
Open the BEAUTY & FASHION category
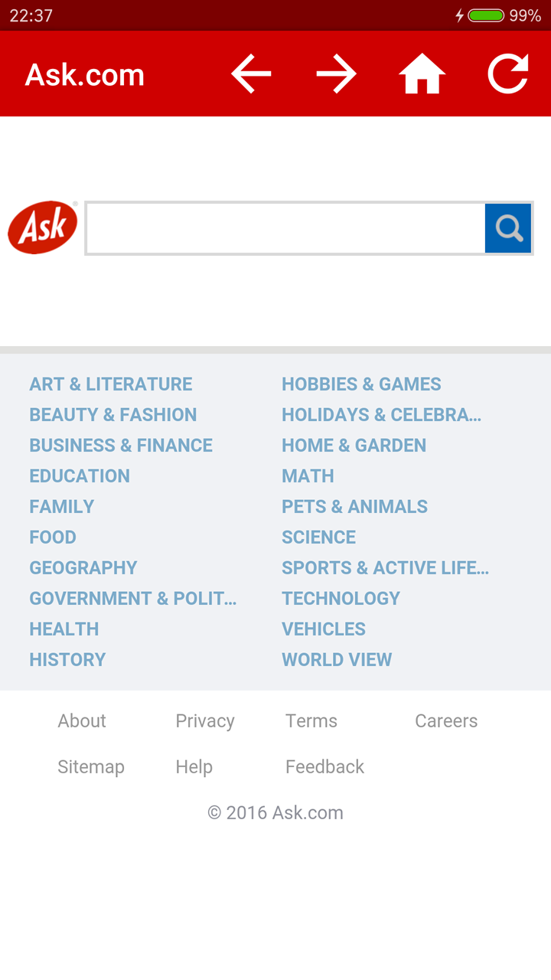(x=112, y=414)
